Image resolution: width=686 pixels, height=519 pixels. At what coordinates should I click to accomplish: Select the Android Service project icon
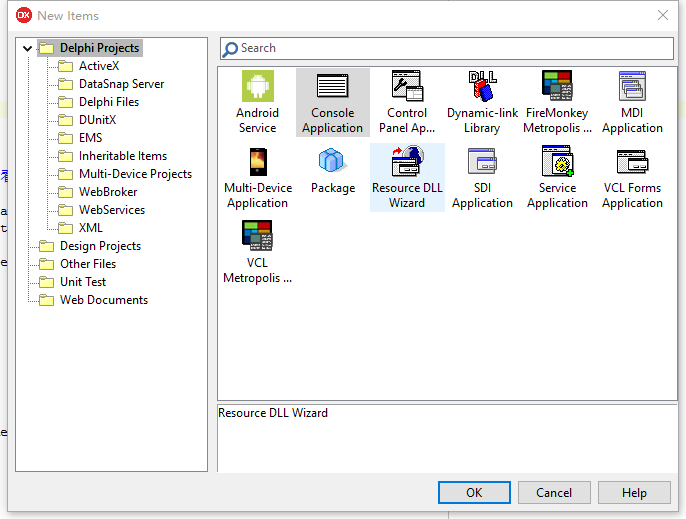(258, 86)
